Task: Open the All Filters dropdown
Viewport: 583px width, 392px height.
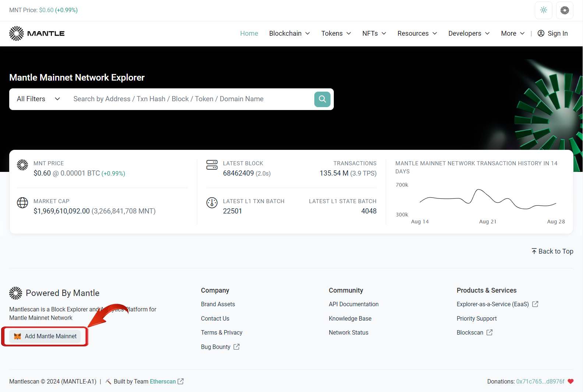Action: point(38,99)
